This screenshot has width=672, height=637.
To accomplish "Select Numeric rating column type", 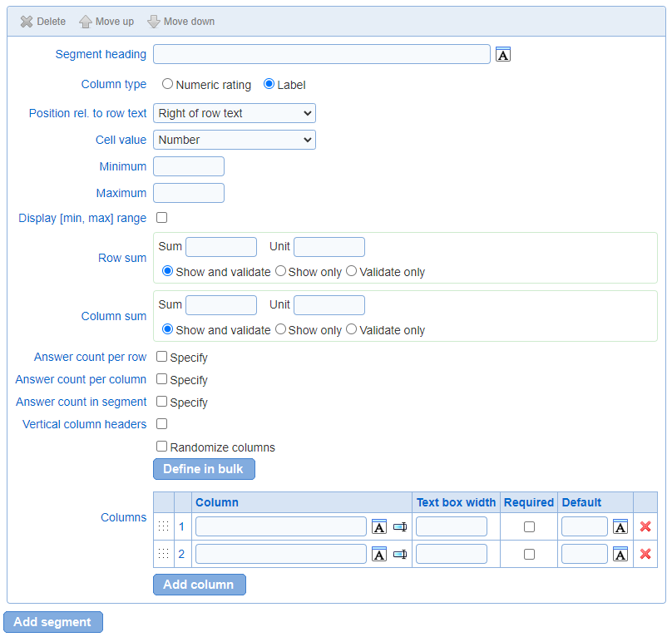I will tap(167, 84).
